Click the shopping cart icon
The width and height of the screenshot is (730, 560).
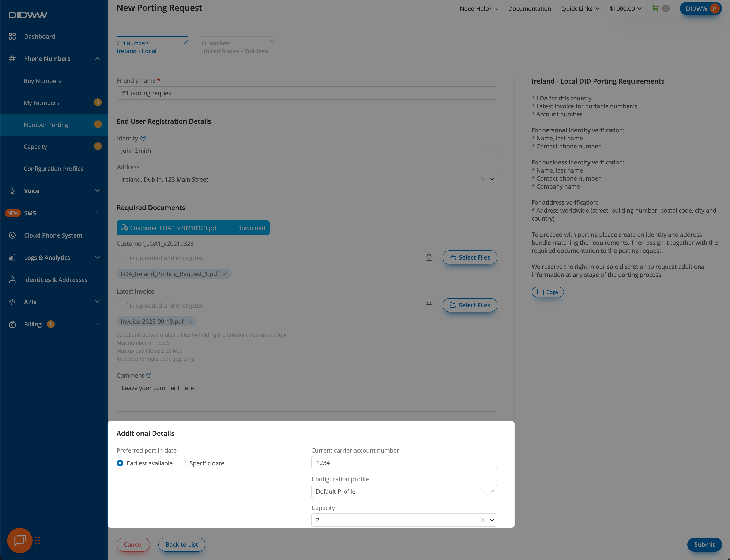pos(655,9)
